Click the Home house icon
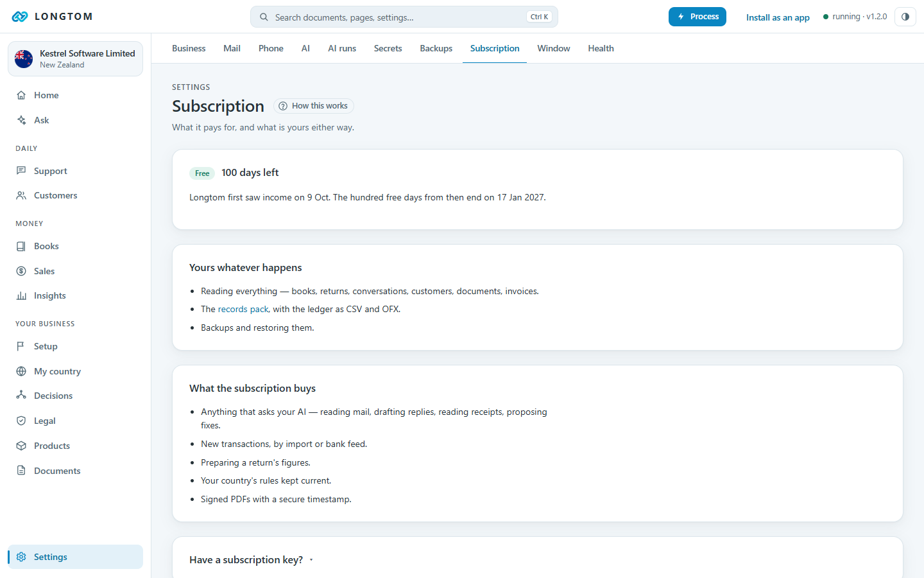 (21, 95)
